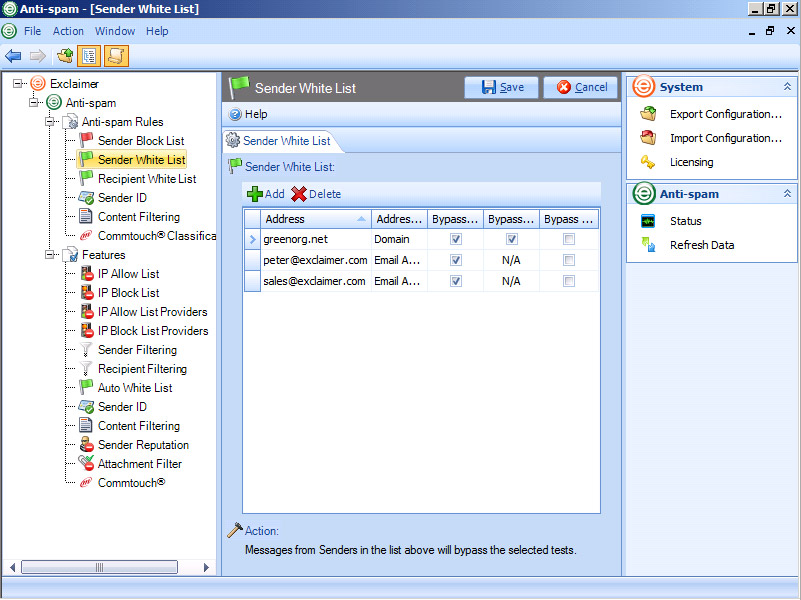This screenshot has width=801, height=600.
Task: Open the Status monitor icon
Action: point(648,221)
